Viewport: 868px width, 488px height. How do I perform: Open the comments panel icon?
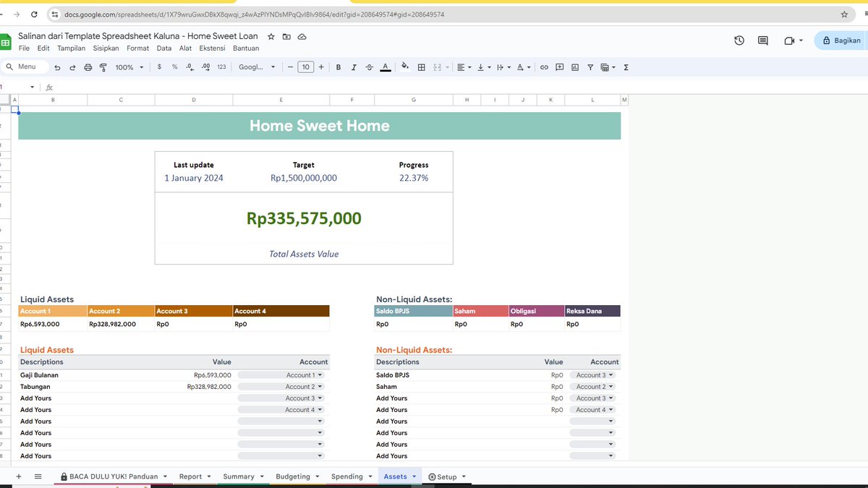tap(763, 40)
